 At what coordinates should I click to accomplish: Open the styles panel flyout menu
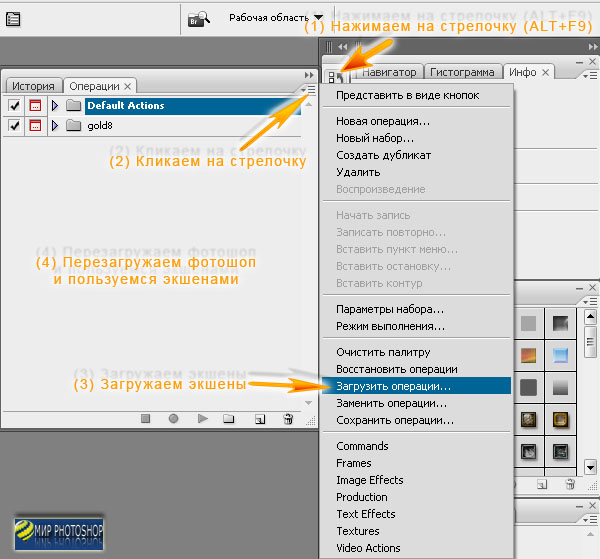590,302
